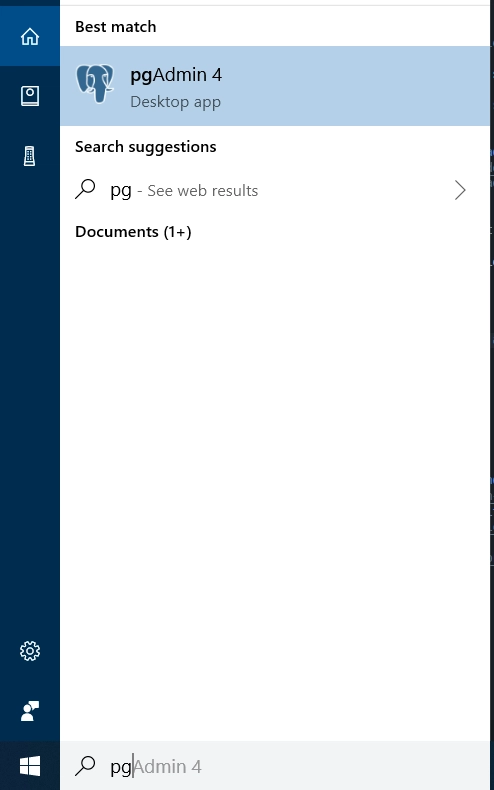This screenshot has width=494, height=790.
Task: Click the pgAdmin elephant logo icon
Action: coord(95,84)
